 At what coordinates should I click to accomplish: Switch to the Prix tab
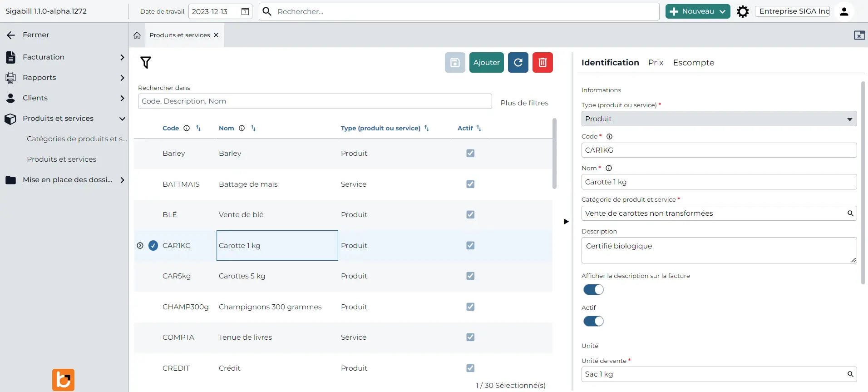656,63
